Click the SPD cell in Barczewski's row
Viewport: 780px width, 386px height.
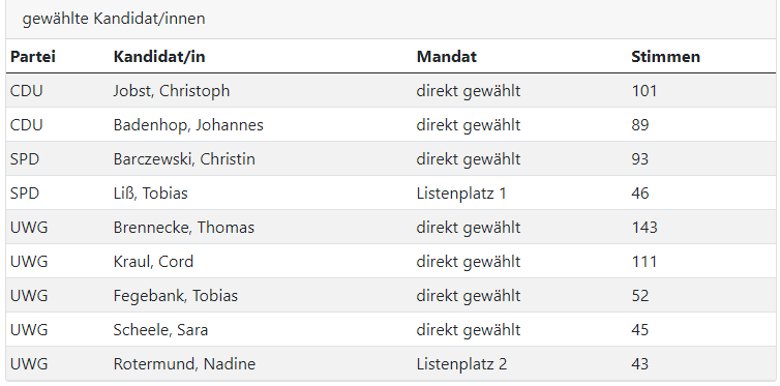coord(25,159)
